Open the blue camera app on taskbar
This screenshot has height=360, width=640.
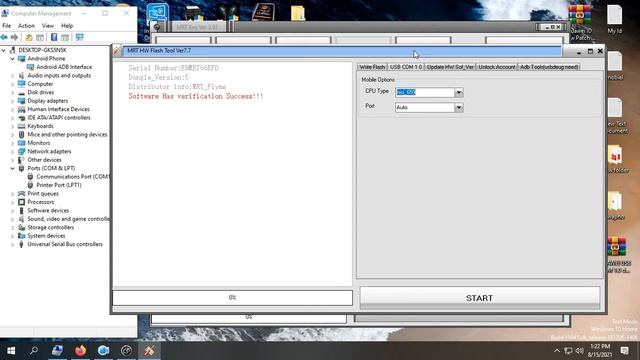coord(103,351)
